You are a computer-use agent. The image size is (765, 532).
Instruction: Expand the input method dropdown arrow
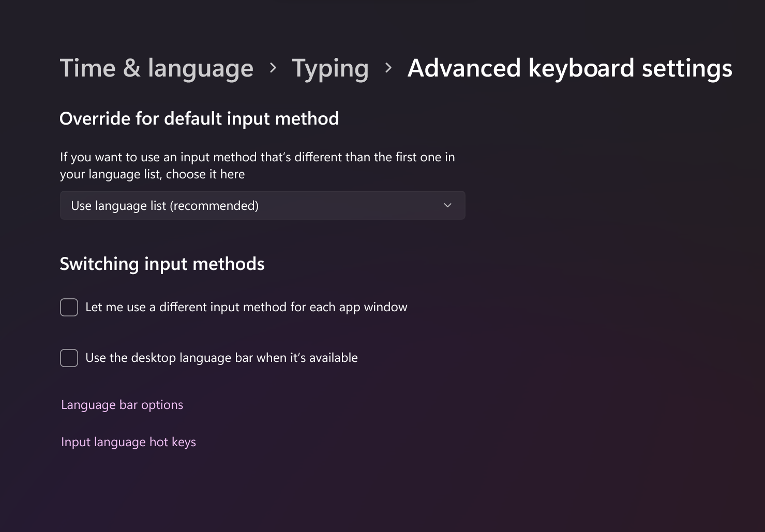[x=447, y=205]
